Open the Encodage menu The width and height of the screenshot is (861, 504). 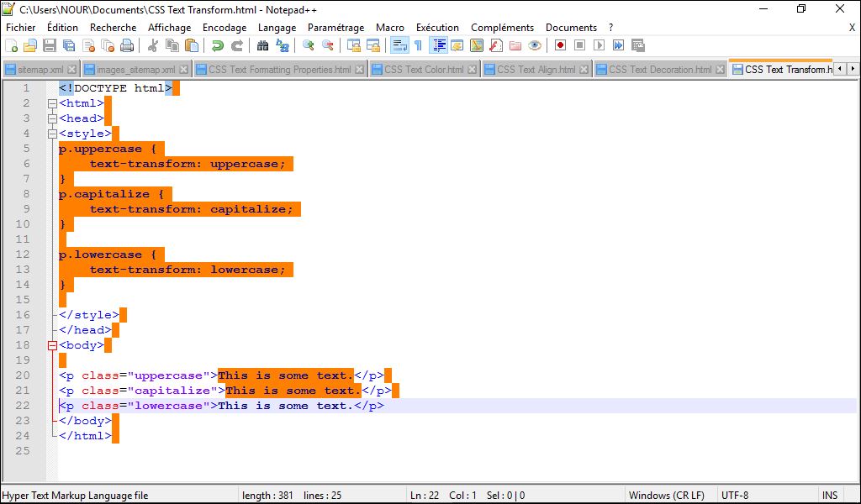[x=224, y=28]
